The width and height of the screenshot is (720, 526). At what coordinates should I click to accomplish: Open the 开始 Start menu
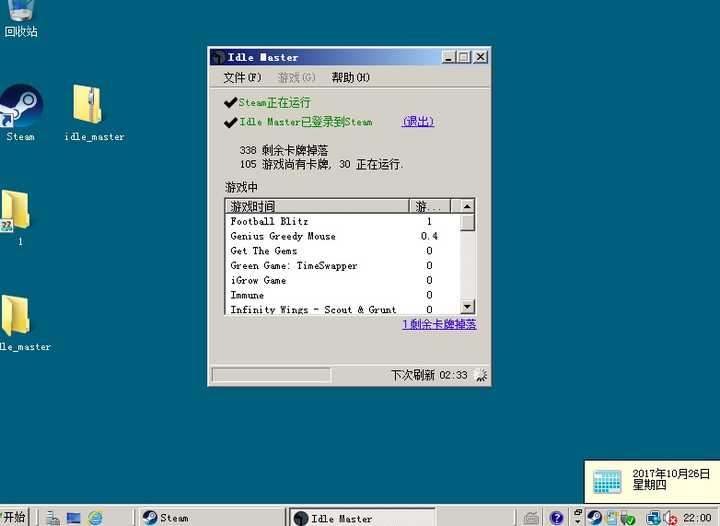pos(14,517)
